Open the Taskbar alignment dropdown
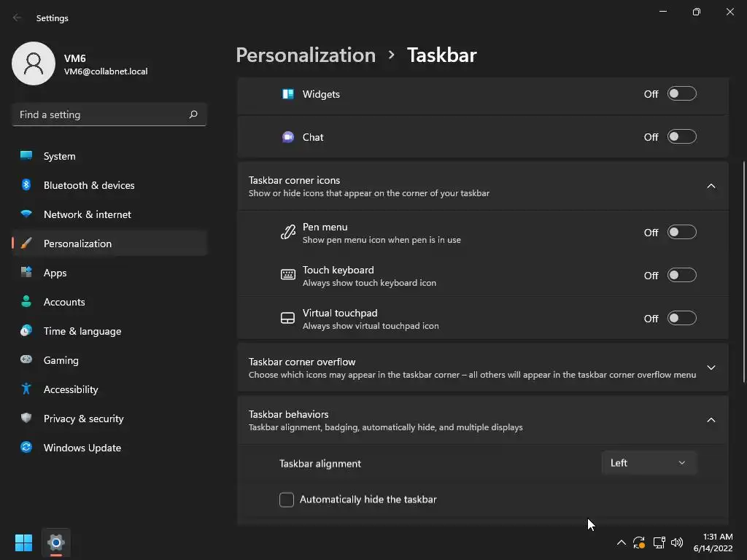 click(649, 463)
